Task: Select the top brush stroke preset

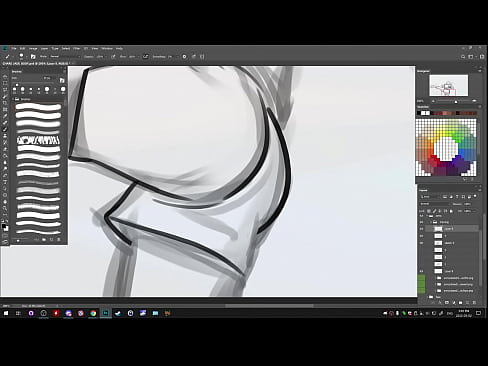Action: tap(38, 107)
